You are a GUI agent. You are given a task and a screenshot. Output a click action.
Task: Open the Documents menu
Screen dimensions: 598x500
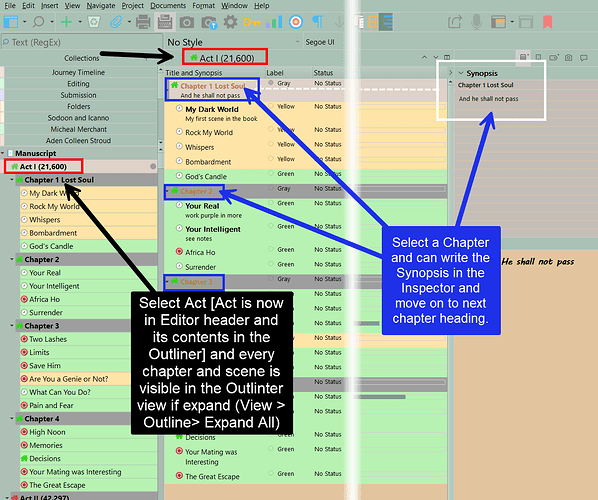pyautogui.click(x=168, y=5)
